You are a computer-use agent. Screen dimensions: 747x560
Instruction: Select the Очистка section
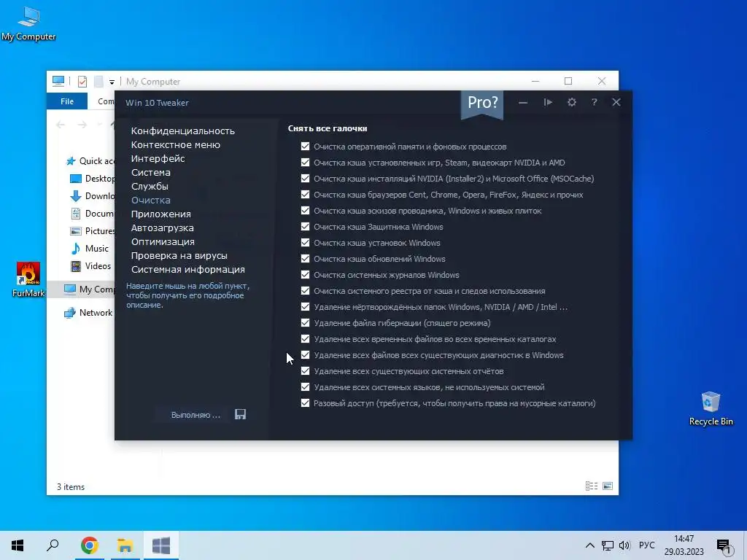[x=151, y=200]
